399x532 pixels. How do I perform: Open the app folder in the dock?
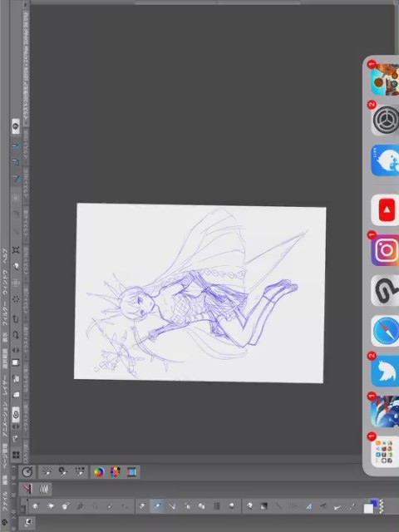tap(386, 451)
